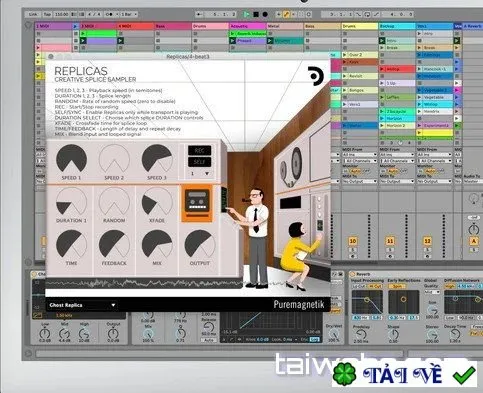Launch the Vegetable clip

(435, 97)
